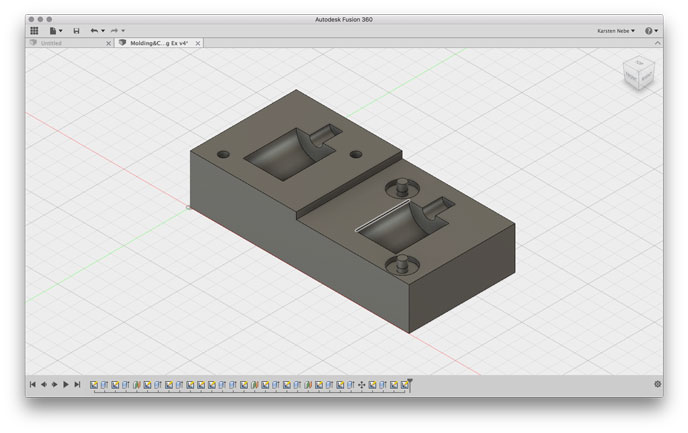The height and width of the screenshot is (433, 688).
Task: Select the left round hole on upper mold half
Action: tap(223, 154)
